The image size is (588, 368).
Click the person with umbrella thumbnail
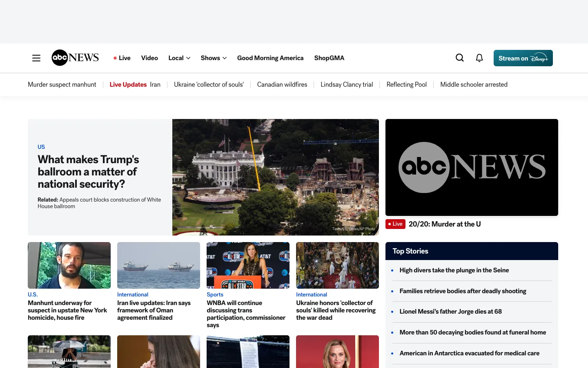pos(69,352)
